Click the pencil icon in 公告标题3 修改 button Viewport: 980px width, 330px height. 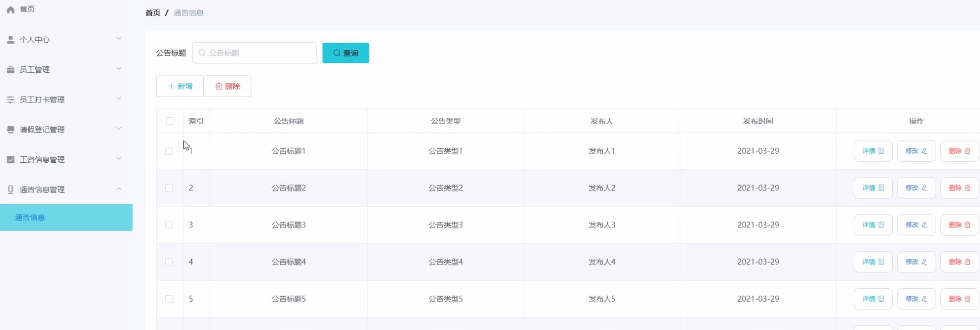pyautogui.click(x=924, y=225)
